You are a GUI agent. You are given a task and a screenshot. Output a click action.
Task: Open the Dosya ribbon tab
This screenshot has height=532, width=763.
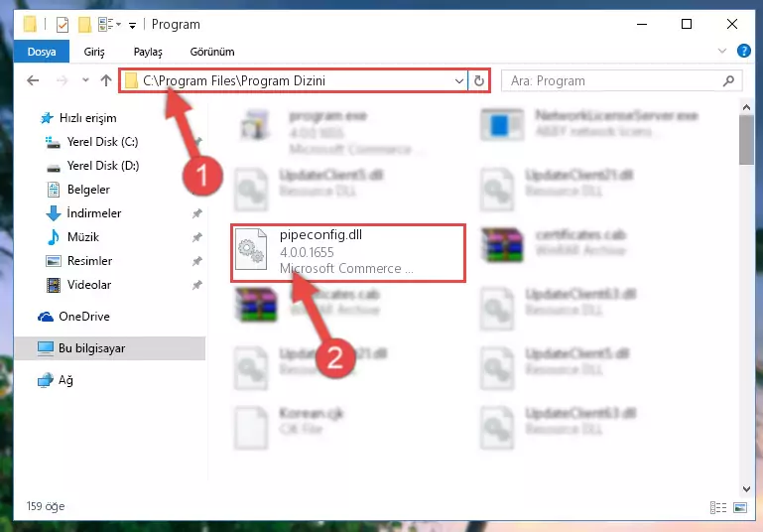pyautogui.click(x=42, y=52)
